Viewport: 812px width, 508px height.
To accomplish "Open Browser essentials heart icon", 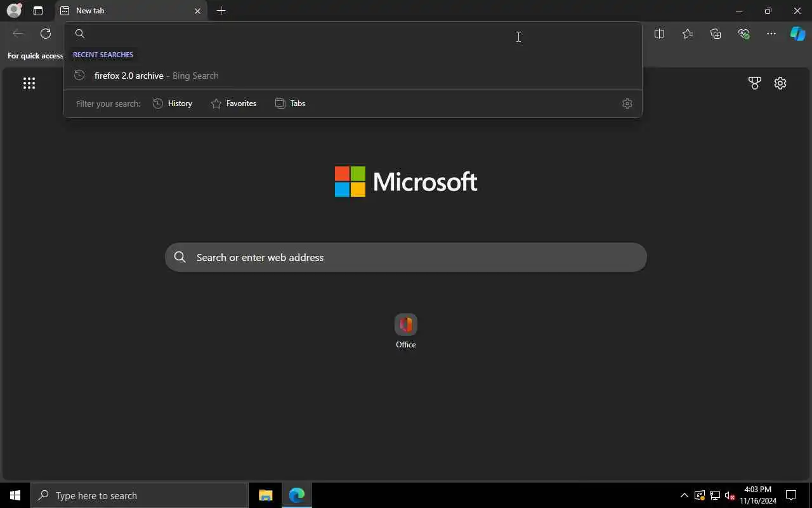I will point(743,34).
